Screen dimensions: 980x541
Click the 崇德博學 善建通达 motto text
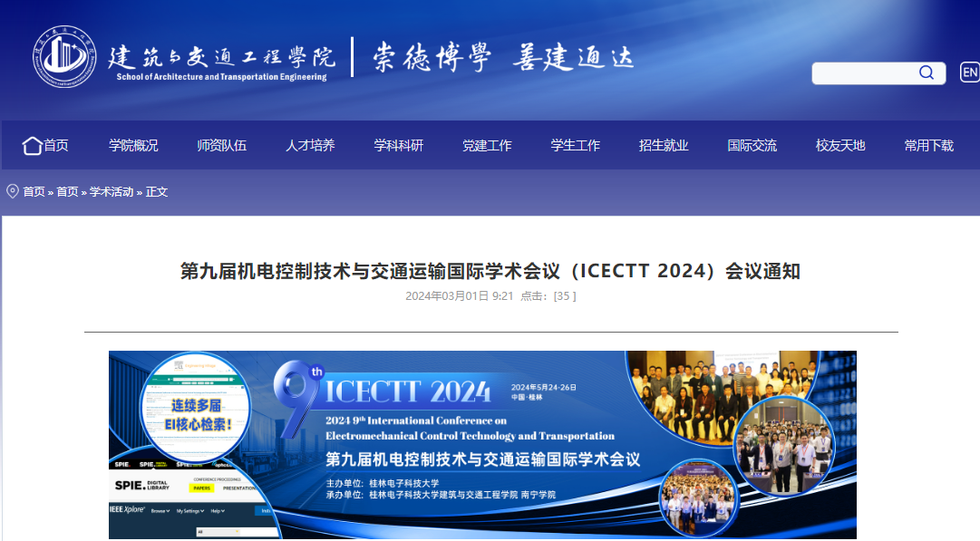point(504,58)
